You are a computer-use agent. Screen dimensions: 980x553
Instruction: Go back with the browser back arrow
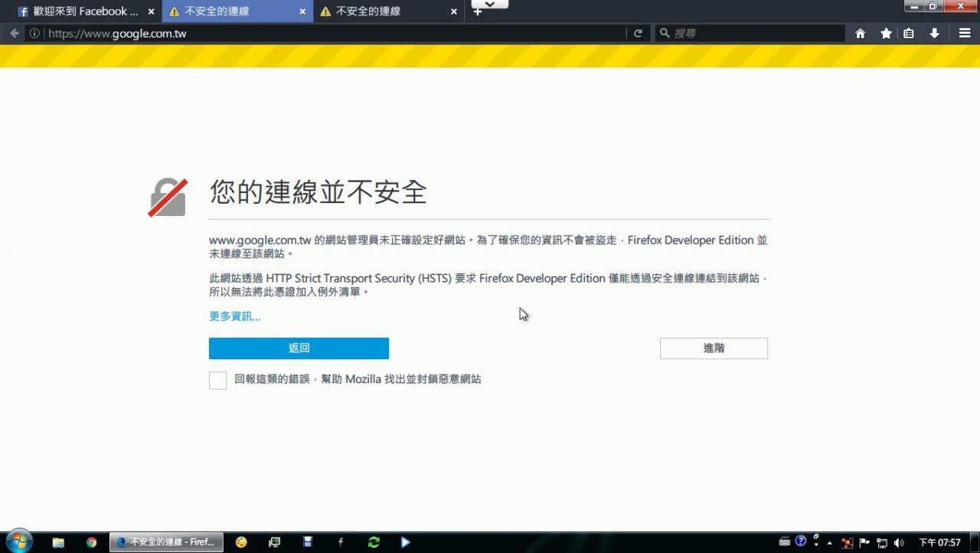14,34
